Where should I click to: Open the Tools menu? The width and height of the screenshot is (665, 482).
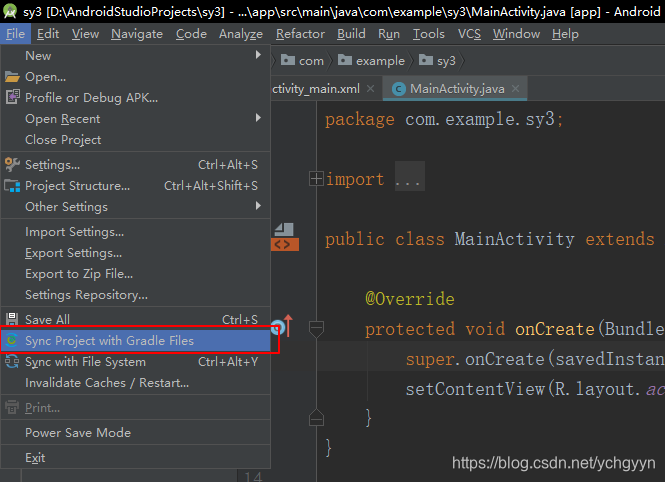tap(429, 33)
